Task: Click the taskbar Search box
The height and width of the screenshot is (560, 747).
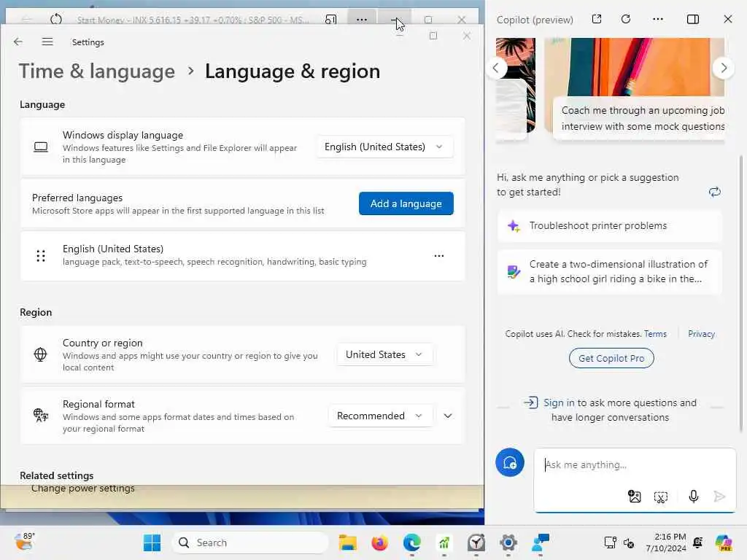Action: click(250, 542)
